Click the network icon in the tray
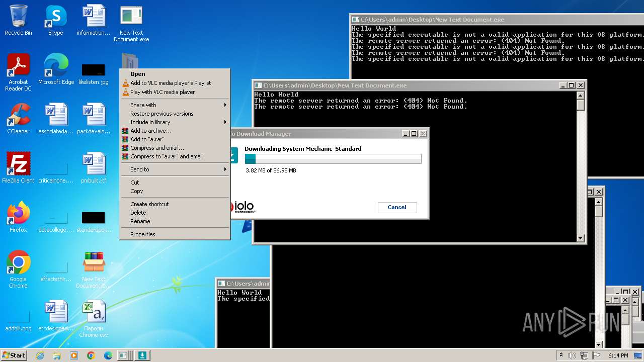 point(584,355)
